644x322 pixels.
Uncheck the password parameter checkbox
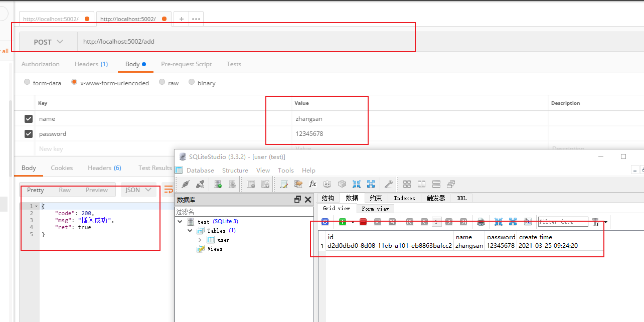(29, 134)
